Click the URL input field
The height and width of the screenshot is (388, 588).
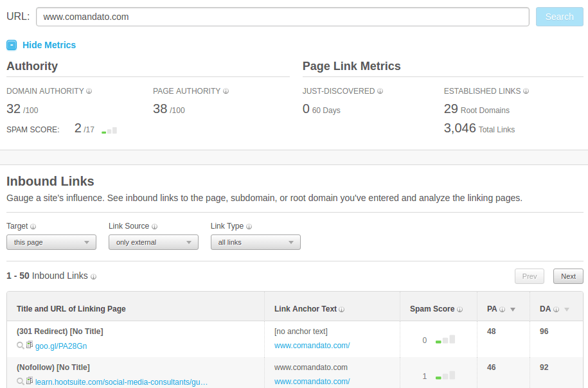pyautogui.click(x=282, y=17)
